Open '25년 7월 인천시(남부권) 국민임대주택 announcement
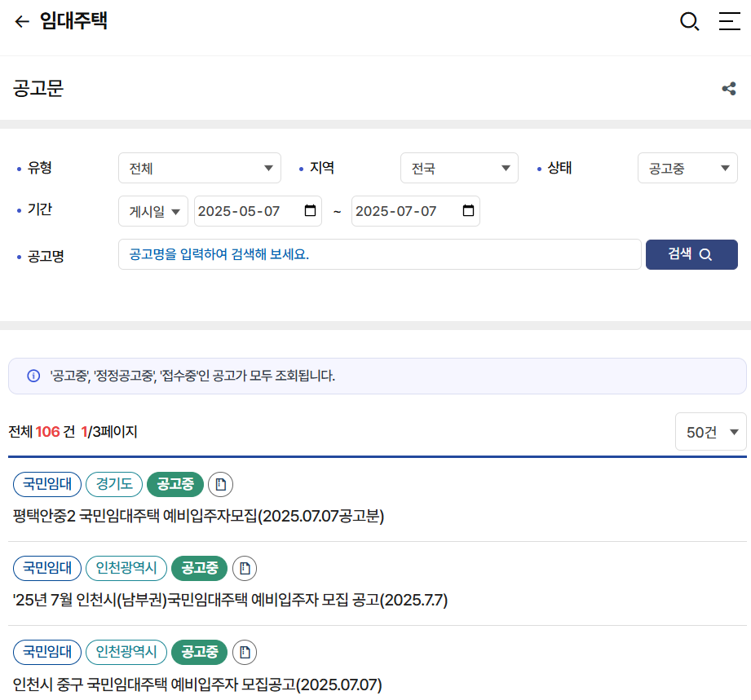The image size is (751, 700). tap(231, 600)
